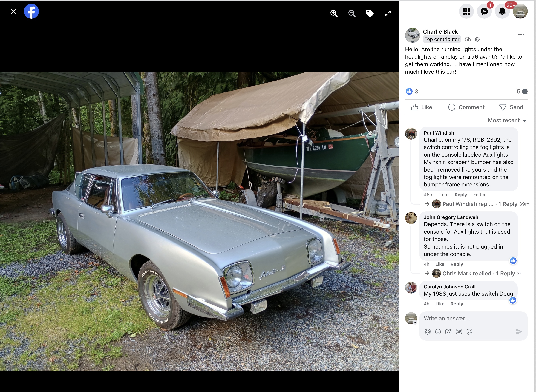Image resolution: width=536 pixels, height=392 pixels.
Task: Click the Comment button
Action: point(466,107)
